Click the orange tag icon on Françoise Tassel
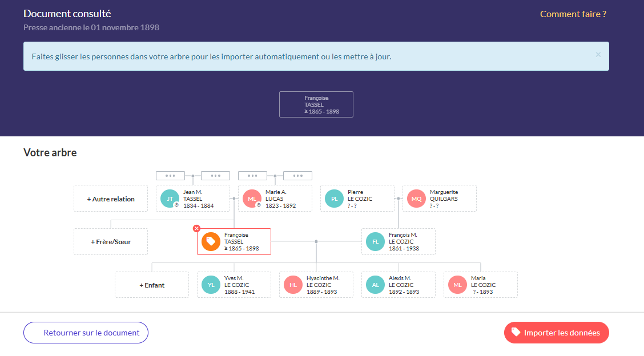 [x=211, y=241]
